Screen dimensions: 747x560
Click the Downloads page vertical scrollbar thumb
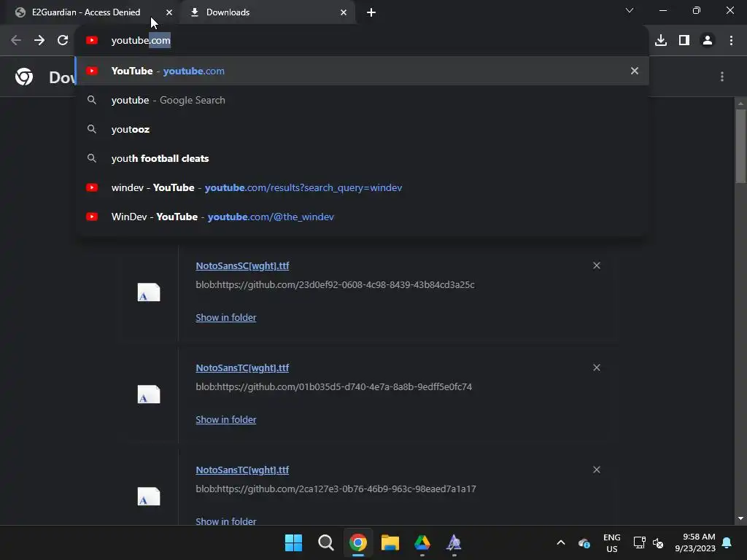(740, 146)
